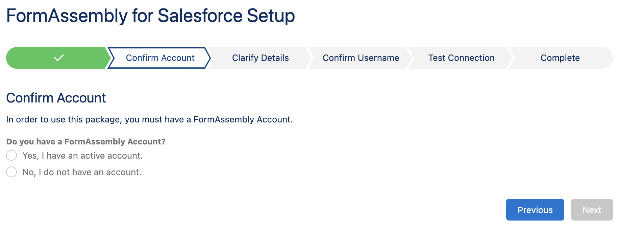644x230 pixels.
Task: Select the Test Connection step
Action: (x=461, y=58)
